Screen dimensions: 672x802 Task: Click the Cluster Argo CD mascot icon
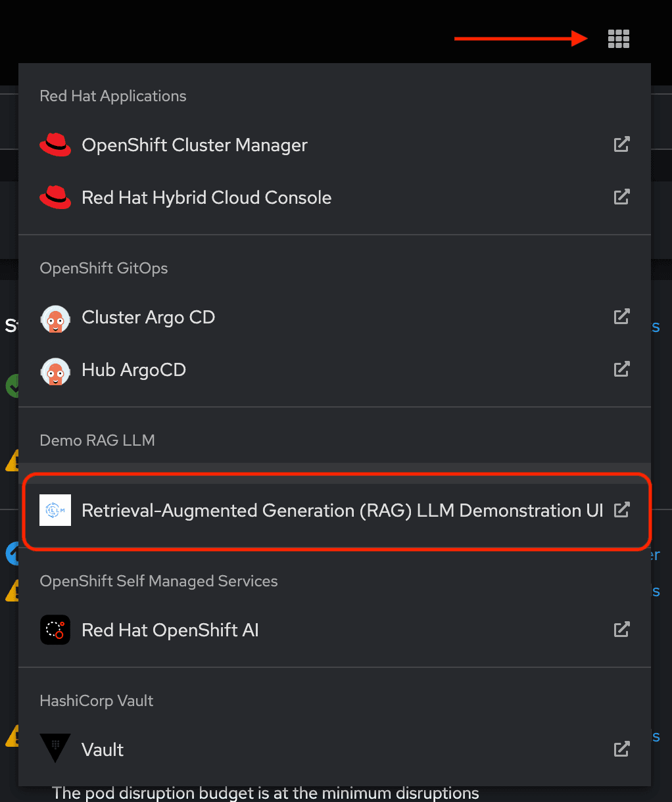click(x=55, y=319)
